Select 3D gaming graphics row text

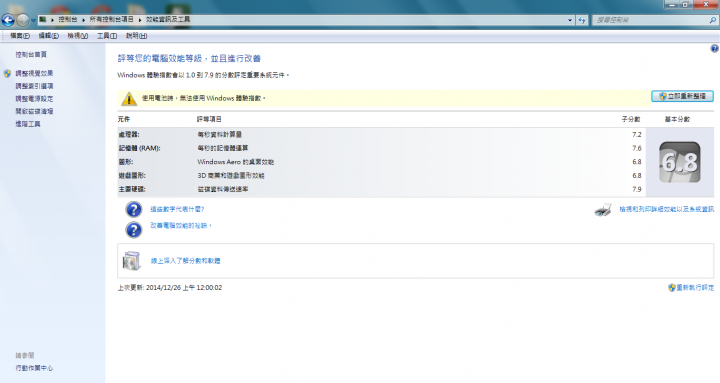pos(231,175)
